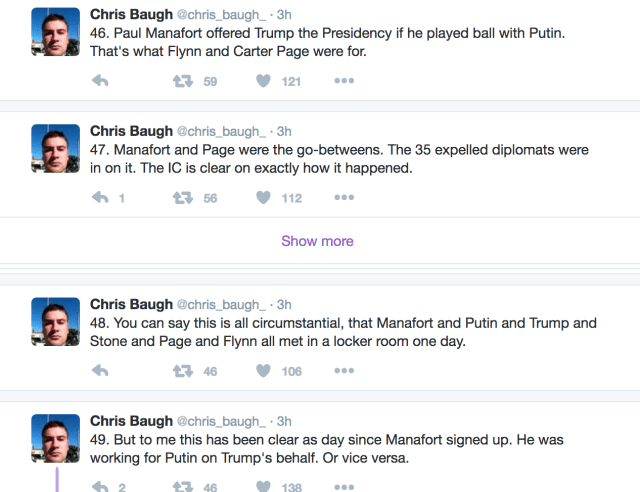Retweet tweet 47 with 56 retweets
The image size is (640, 492).
pos(182,198)
